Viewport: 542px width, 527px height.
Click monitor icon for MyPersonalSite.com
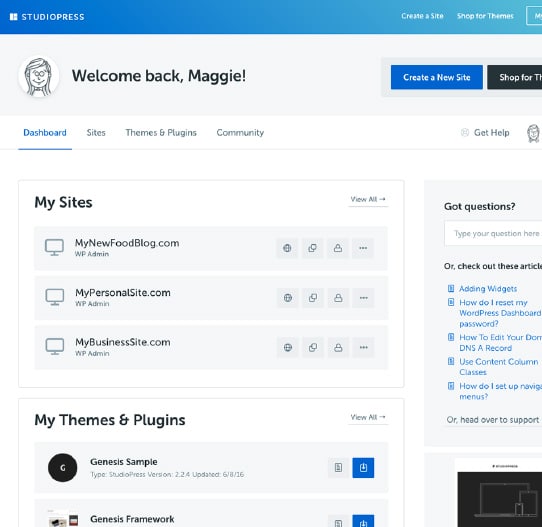tap(55, 297)
